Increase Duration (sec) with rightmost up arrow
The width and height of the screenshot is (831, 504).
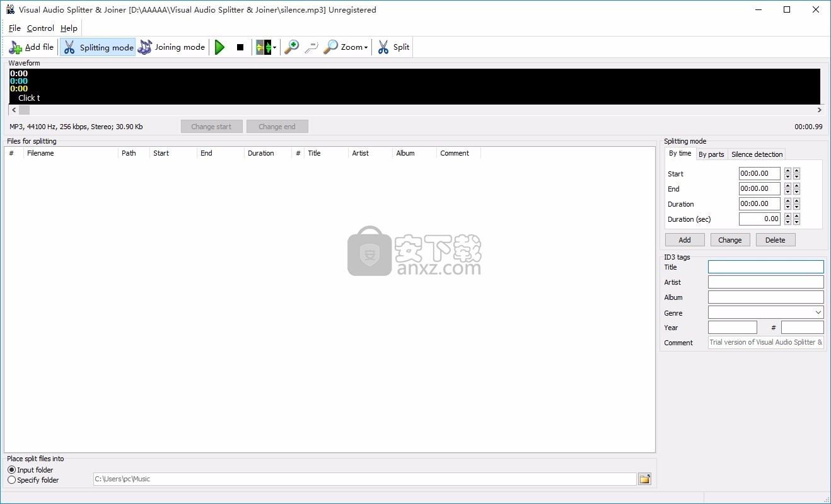click(796, 216)
